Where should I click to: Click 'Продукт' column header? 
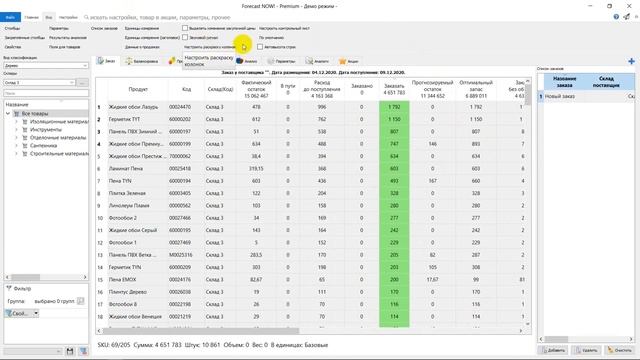(138, 89)
